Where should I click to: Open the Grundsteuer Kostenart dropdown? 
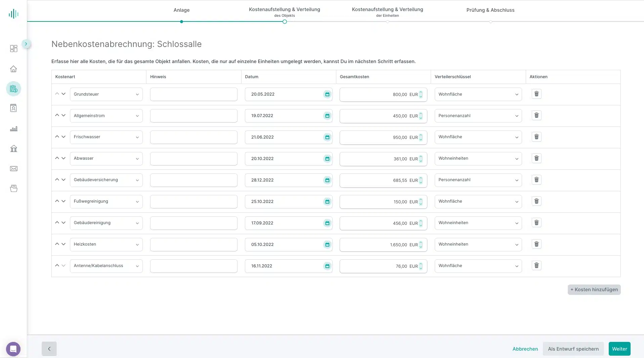coord(106,94)
